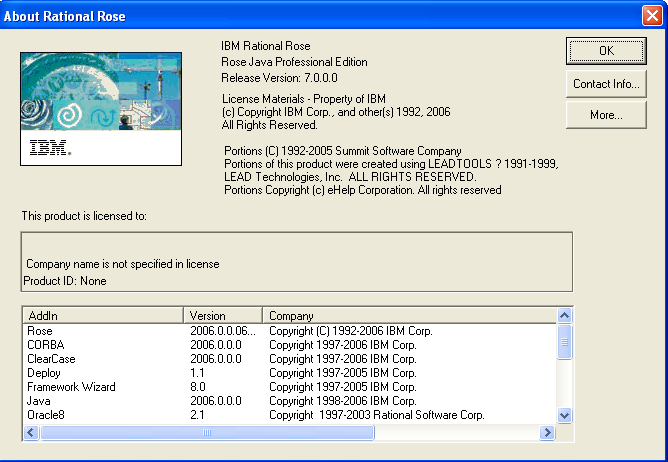Image resolution: width=668 pixels, height=462 pixels.
Task: Sort by the Company column header
Action: coord(409,315)
